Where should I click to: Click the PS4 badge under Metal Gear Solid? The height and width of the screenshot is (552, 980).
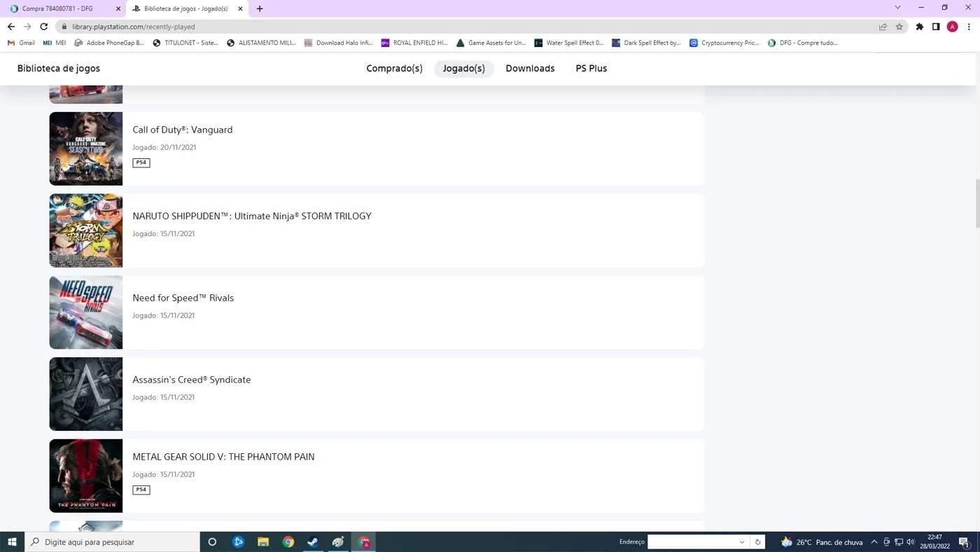click(141, 490)
